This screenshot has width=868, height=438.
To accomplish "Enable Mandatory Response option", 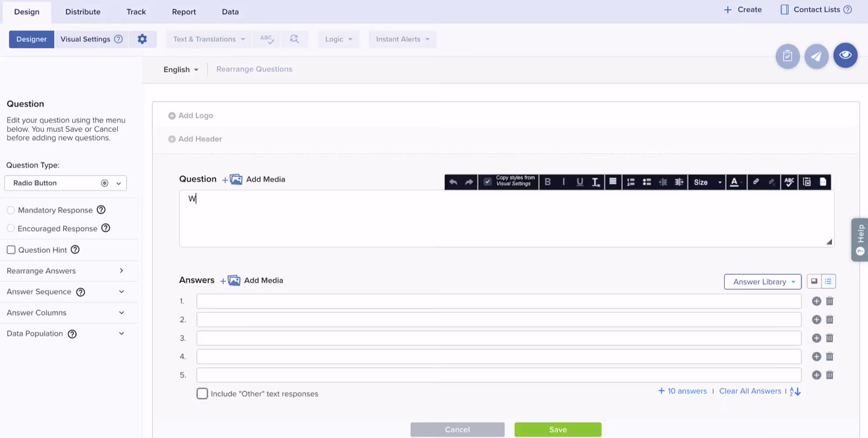I will [x=11, y=210].
